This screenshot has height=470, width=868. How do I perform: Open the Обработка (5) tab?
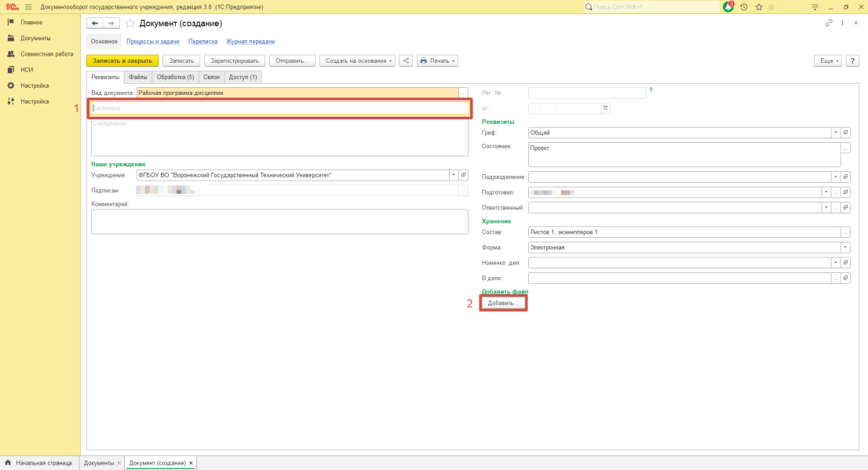click(x=175, y=77)
